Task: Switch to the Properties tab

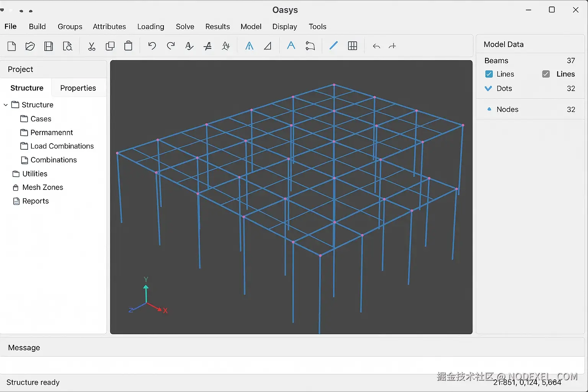Action: 78,88
